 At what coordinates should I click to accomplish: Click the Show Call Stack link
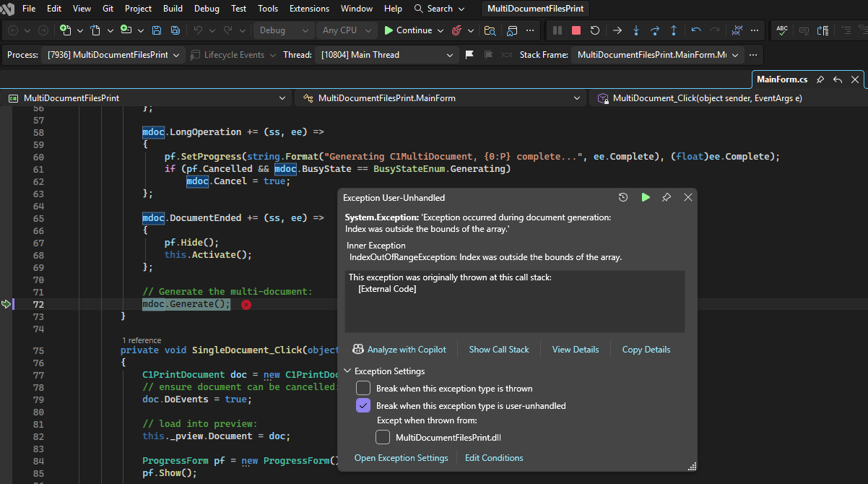click(499, 350)
